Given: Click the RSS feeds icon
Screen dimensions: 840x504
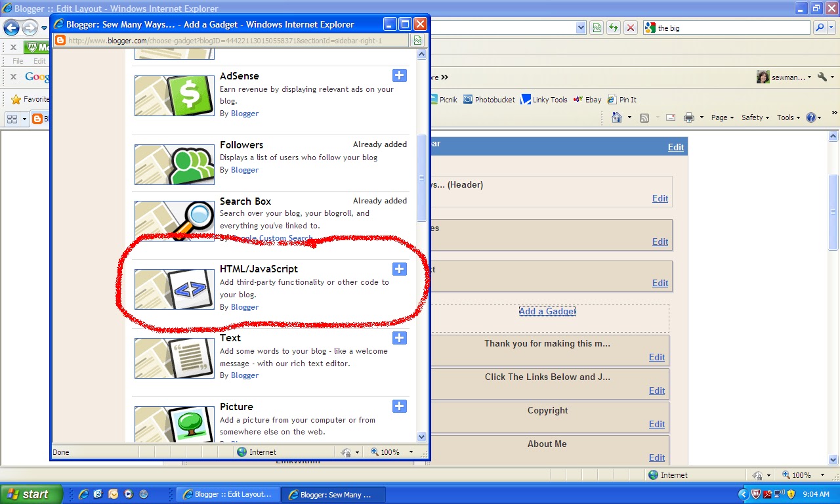Looking at the screenshot, I should (x=644, y=117).
